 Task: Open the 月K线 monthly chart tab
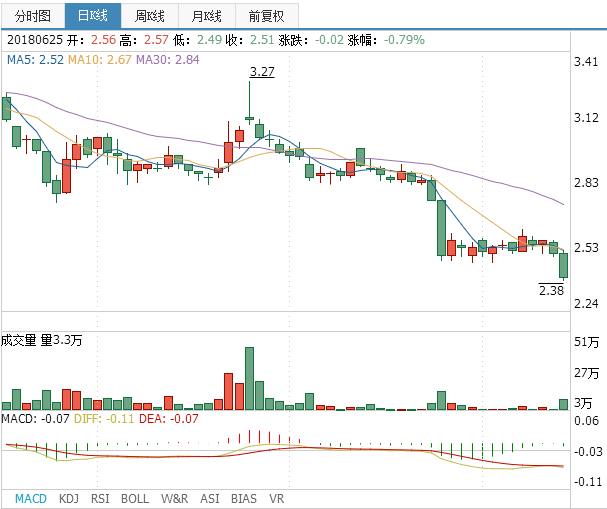point(207,16)
